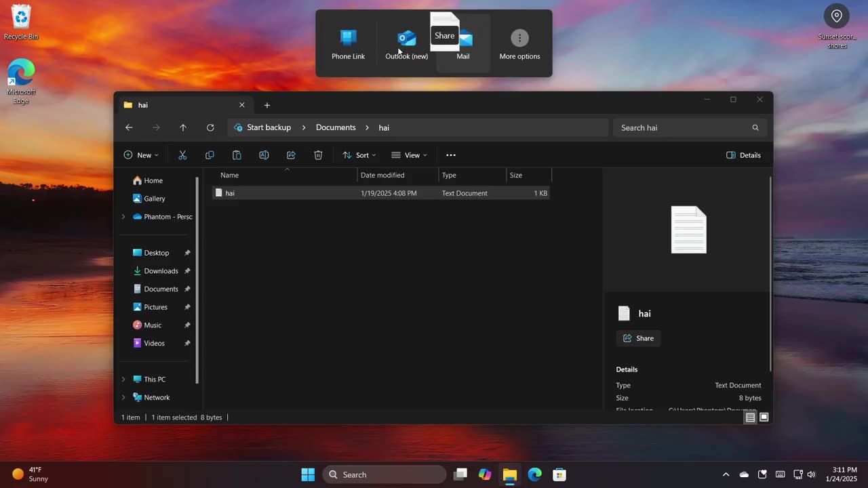Viewport: 868px width, 488px height.
Task: Click the file preview thumbnail
Action: click(688, 230)
